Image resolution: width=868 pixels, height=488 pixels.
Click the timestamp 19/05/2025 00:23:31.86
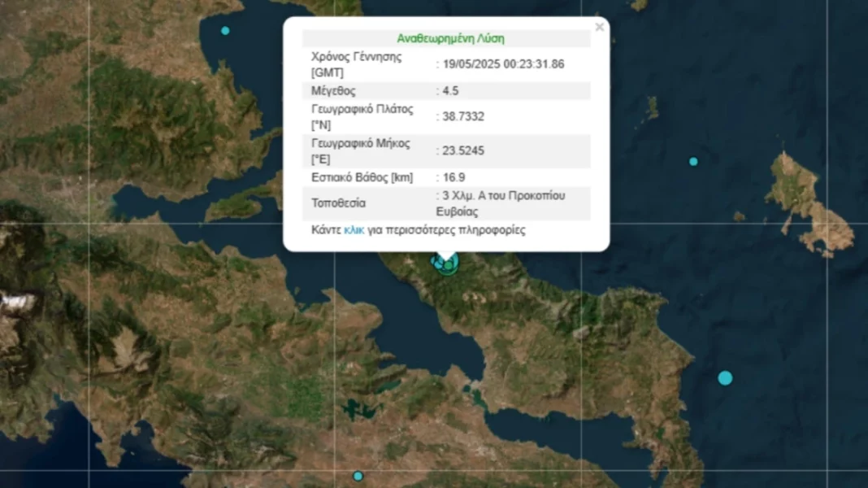(x=503, y=63)
